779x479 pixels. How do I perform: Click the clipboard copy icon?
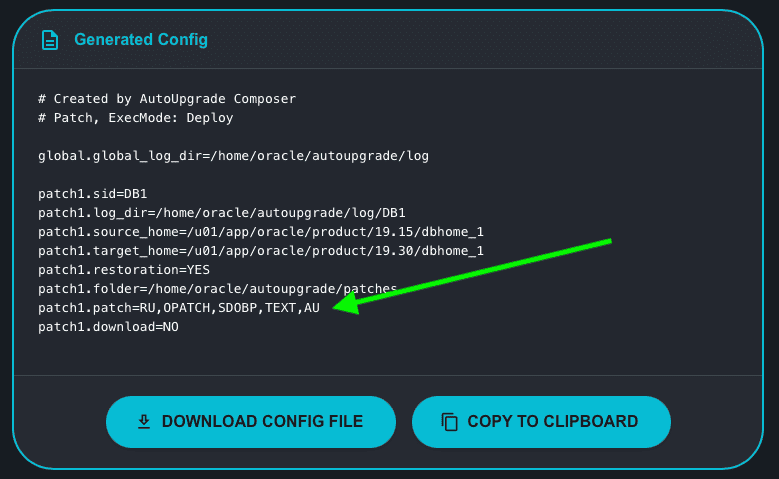(450, 421)
